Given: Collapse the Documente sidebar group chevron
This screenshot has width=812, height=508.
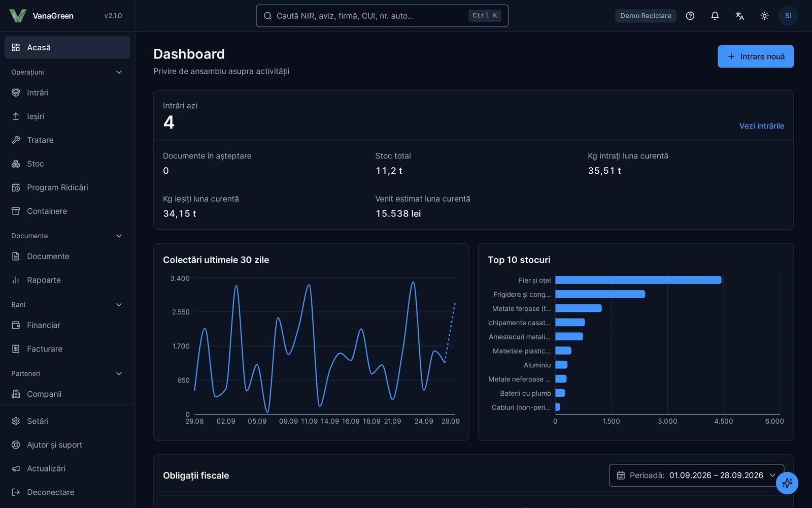Looking at the screenshot, I should coord(119,236).
